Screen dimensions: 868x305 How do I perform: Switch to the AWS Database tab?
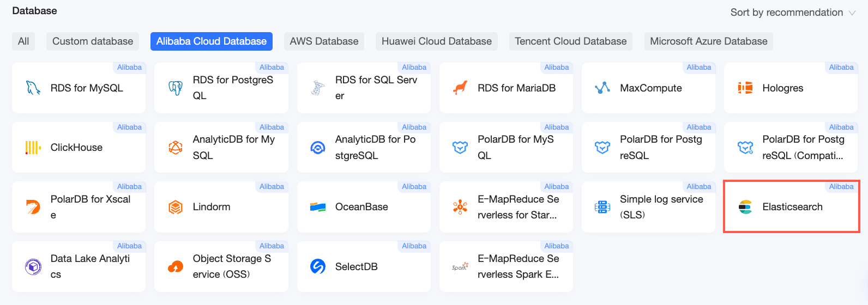pos(324,41)
